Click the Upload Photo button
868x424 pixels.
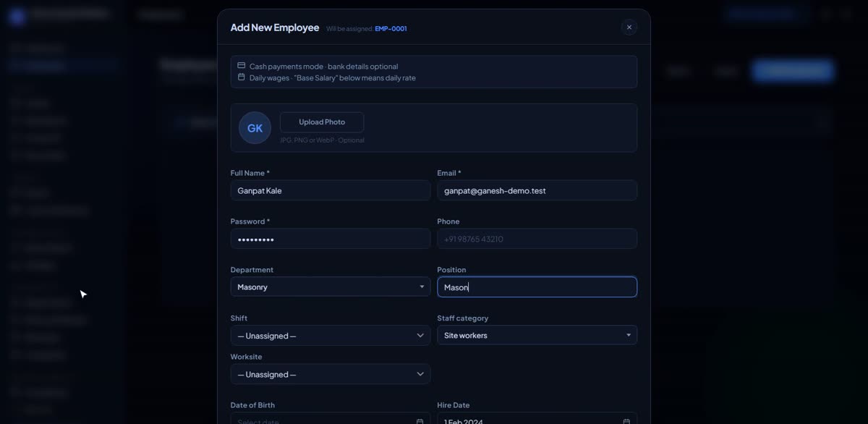pyautogui.click(x=322, y=122)
